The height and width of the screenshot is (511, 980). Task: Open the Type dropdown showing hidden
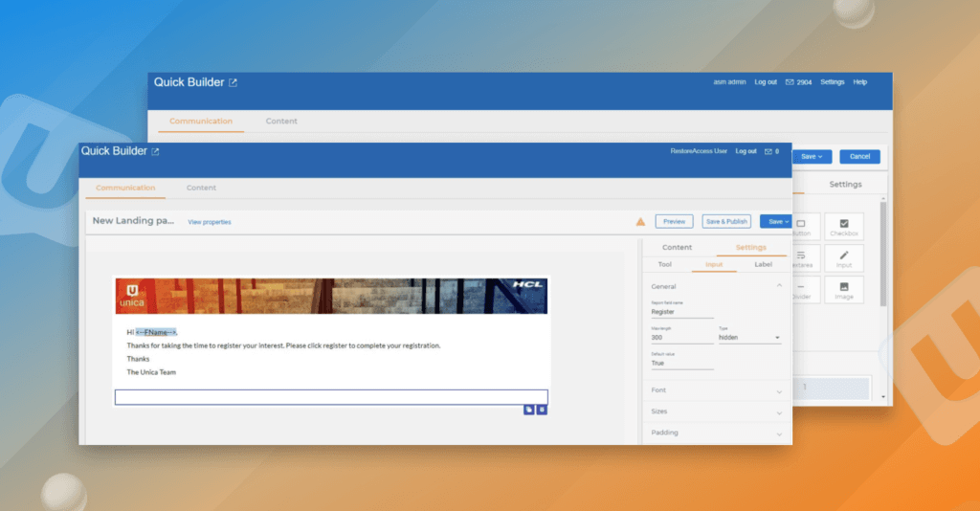click(x=749, y=338)
